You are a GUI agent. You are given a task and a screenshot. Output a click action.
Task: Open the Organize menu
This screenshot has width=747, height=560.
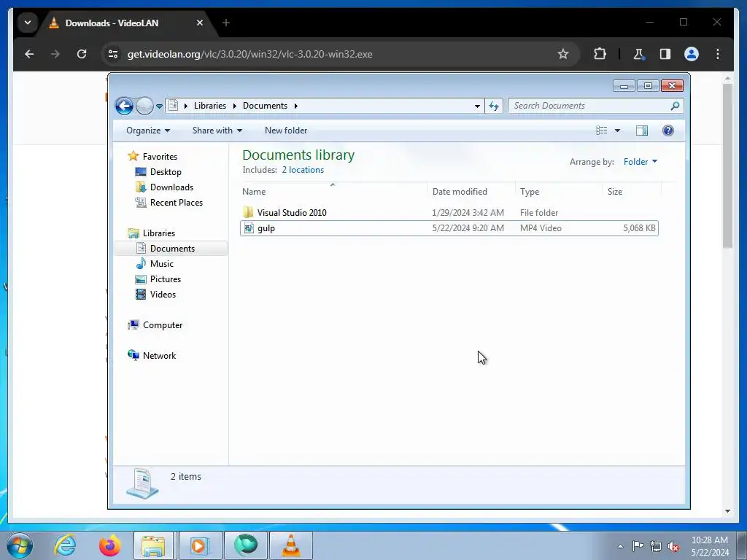pos(147,131)
